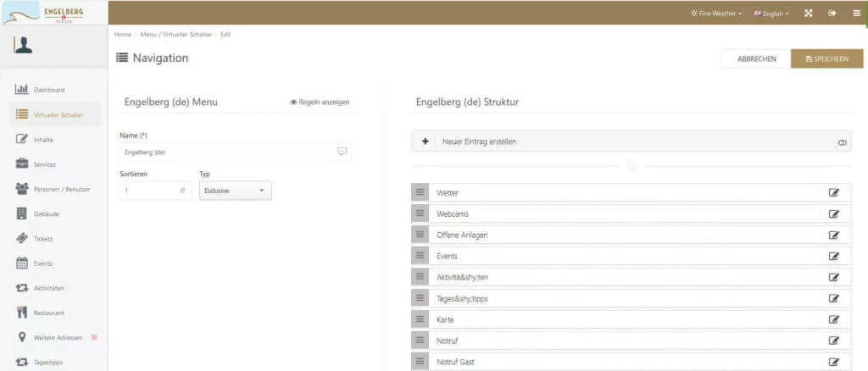Click the Abbrechen button

pyautogui.click(x=756, y=58)
